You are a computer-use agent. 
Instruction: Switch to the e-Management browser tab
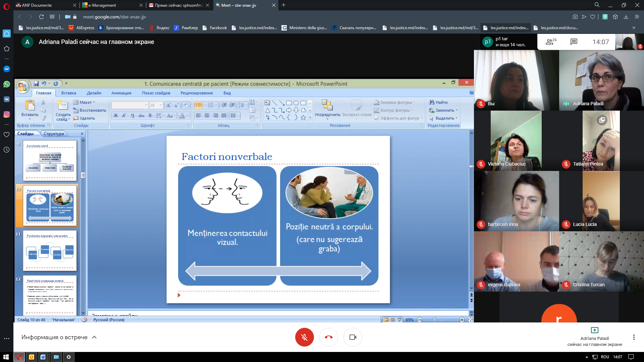[112, 5]
